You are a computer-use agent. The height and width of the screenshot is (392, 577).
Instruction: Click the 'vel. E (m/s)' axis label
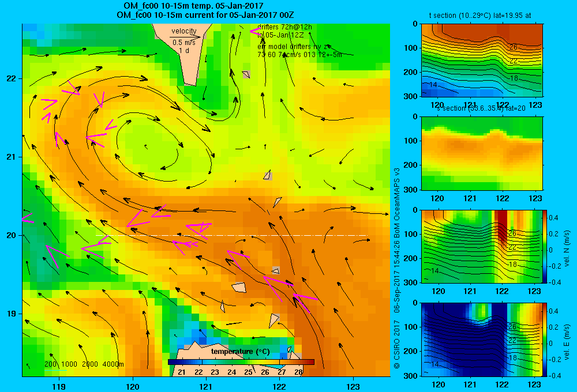(567, 342)
